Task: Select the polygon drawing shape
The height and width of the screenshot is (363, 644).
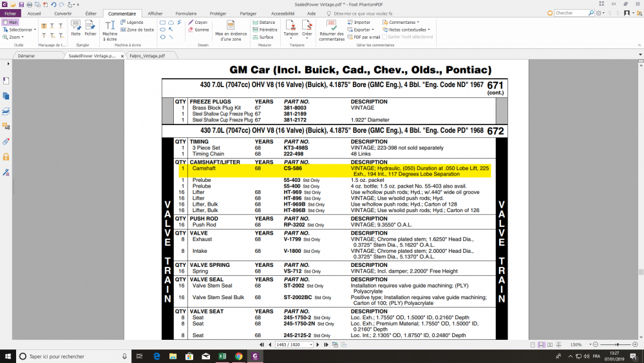Action: [x=163, y=37]
